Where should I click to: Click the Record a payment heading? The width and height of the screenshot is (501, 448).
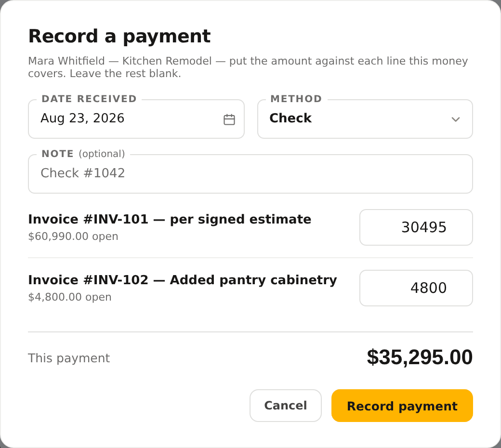pos(119,36)
